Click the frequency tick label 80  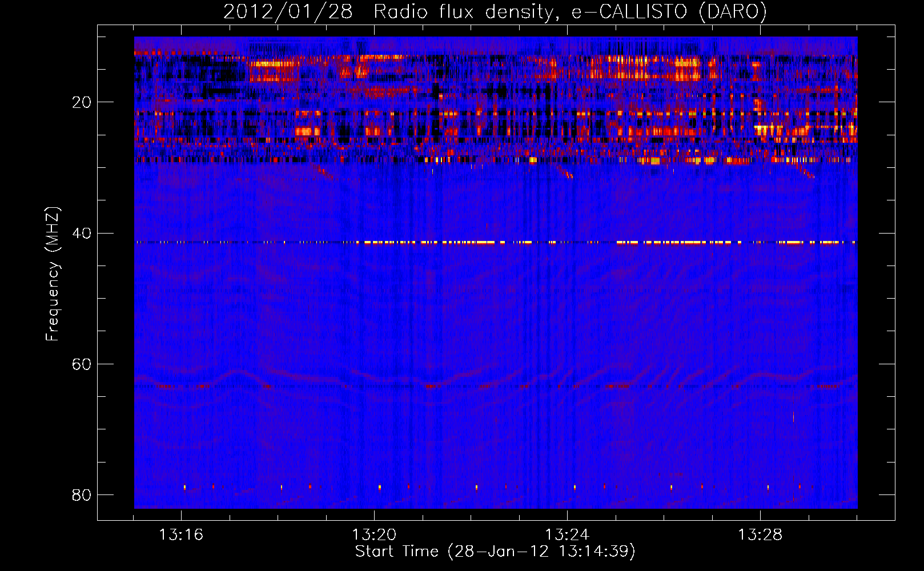pos(82,494)
